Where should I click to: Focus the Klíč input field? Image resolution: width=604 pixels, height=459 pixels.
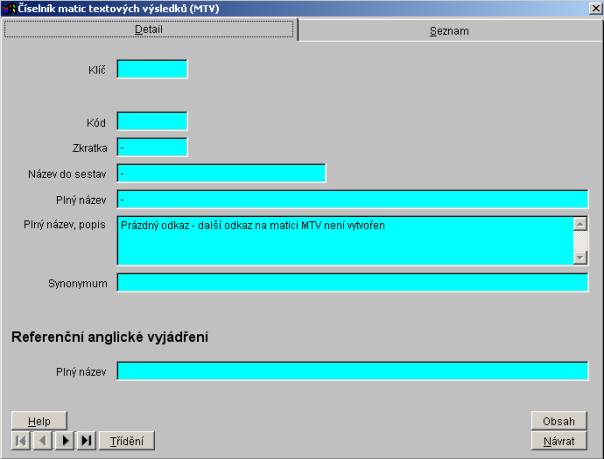[x=152, y=69]
